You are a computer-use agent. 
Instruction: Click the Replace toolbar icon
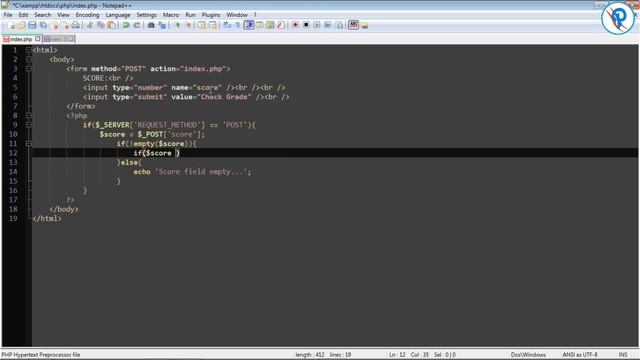coord(162,25)
